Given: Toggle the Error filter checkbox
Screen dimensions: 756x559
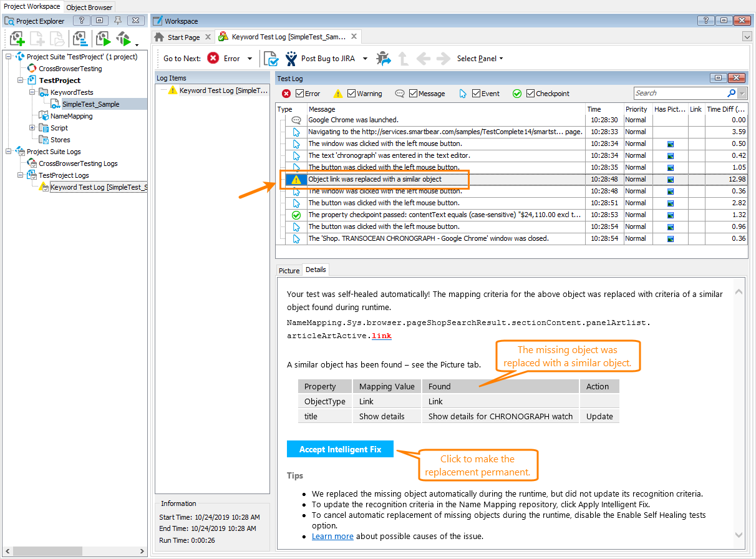Looking at the screenshot, I should [298, 94].
